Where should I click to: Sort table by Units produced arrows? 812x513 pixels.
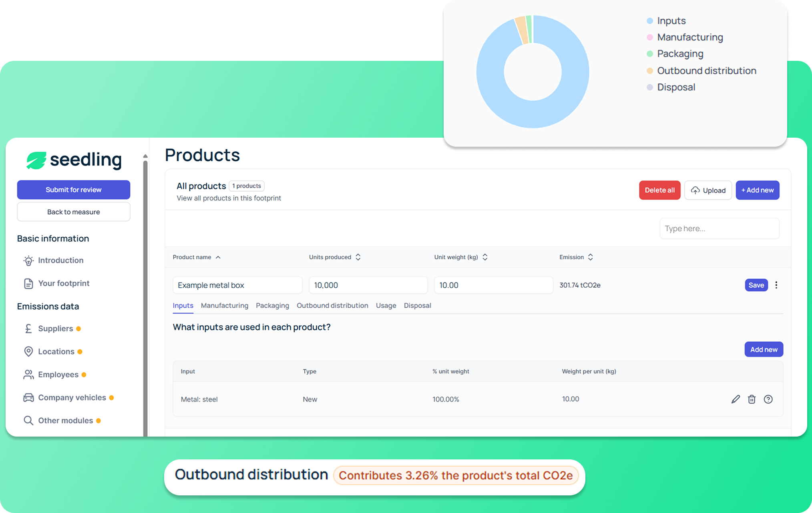click(358, 257)
